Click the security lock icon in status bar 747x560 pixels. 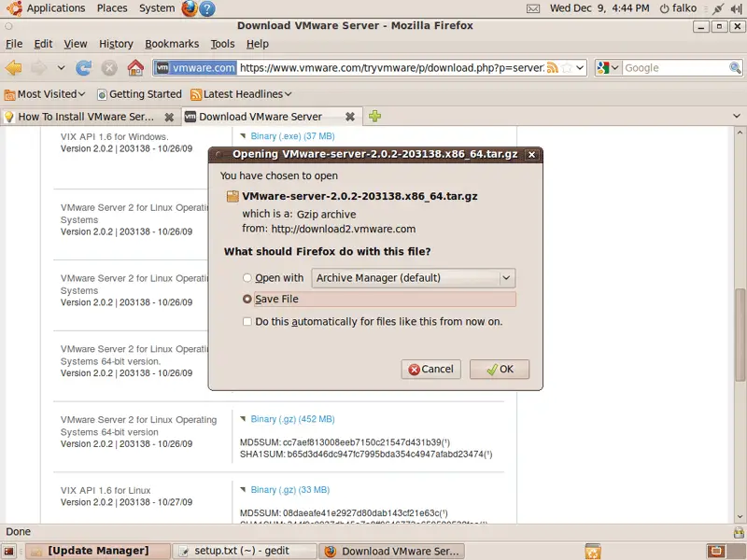(x=739, y=532)
